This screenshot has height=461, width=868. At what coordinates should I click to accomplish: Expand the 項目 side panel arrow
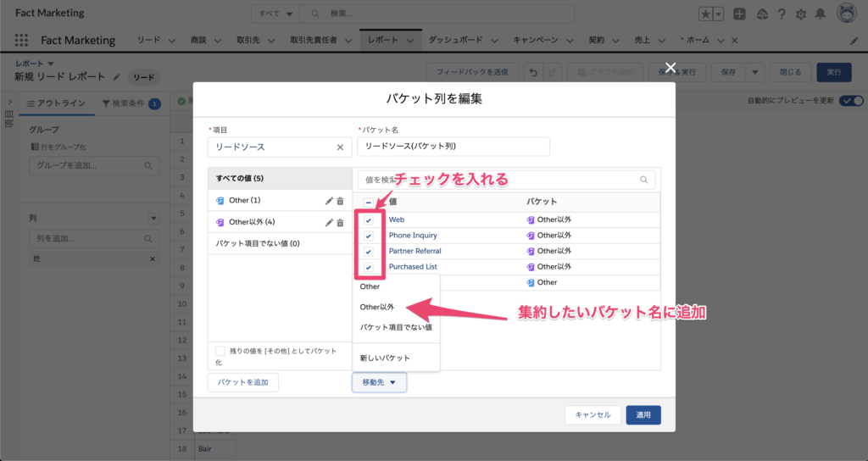pyautogui.click(x=9, y=103)
